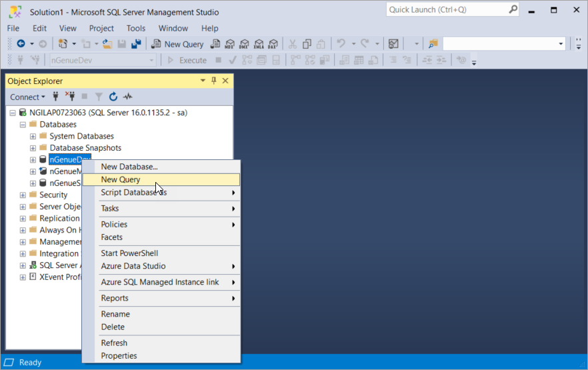Click the Undo arrow icon
The image size is (588, 370).
click(x=341, y=43)
